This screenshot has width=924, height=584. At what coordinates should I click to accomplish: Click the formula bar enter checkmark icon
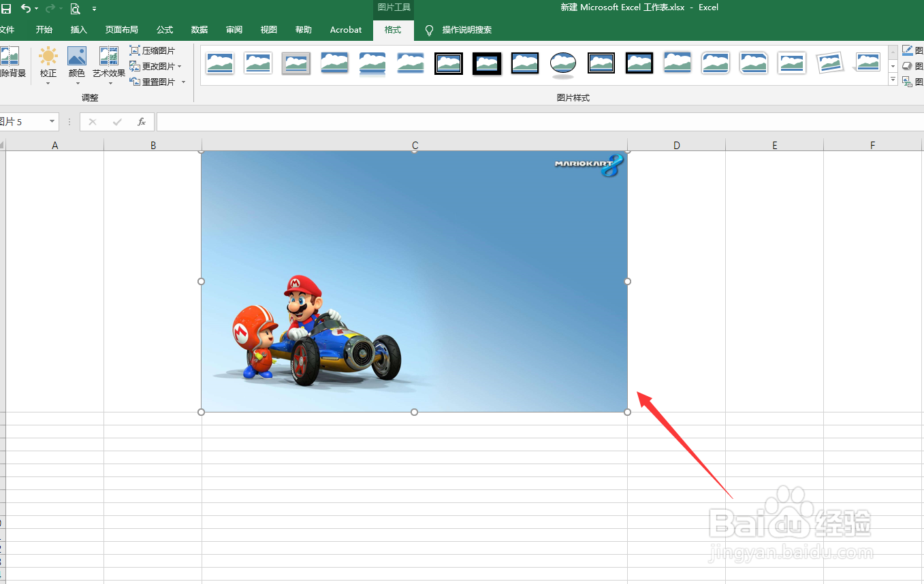(117, 122)
